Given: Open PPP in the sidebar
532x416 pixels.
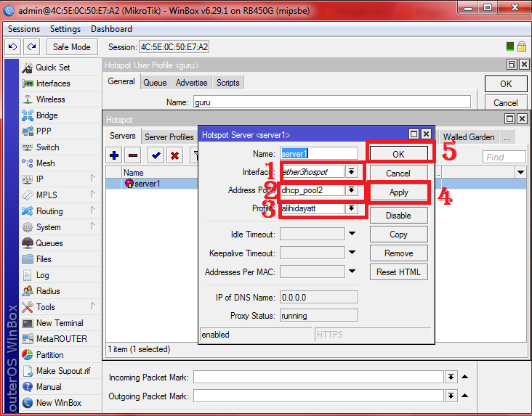Looking at the screenshot, I should pos(60,131).
